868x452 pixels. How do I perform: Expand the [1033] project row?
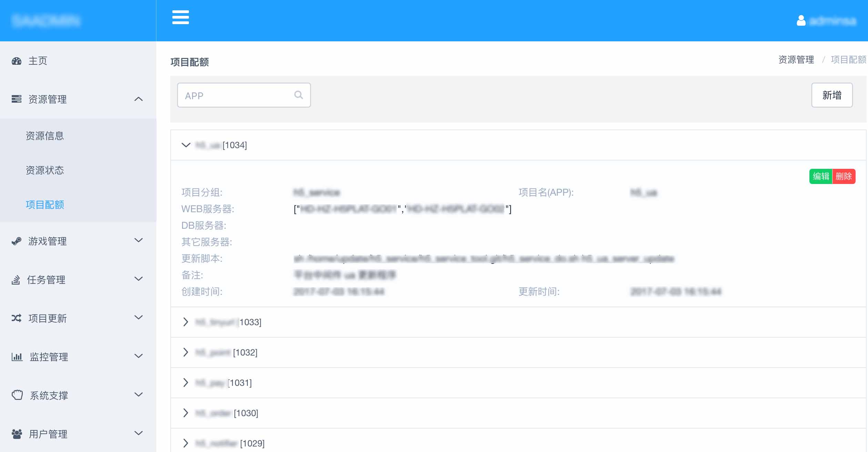coord(186,322)
